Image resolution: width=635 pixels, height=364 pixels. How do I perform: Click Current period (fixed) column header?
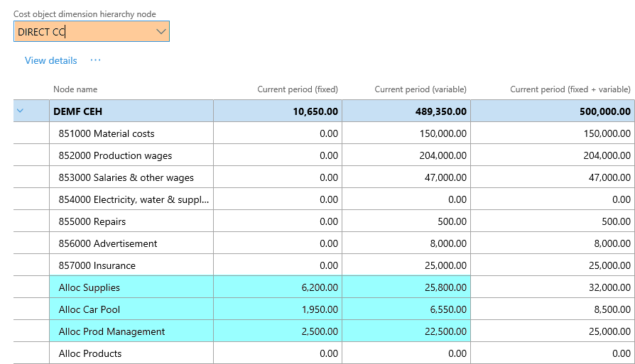[297, 89]
